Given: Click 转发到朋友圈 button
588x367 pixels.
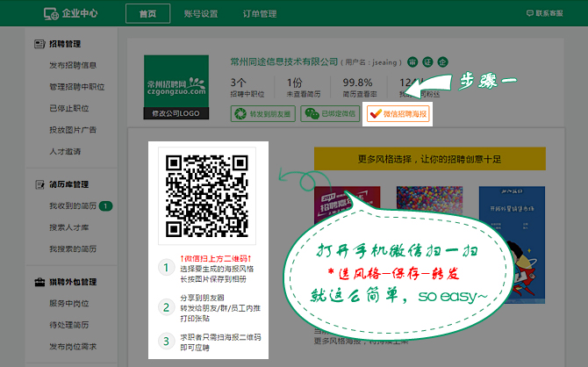Looking at the screenshot, I should [x=263, y=114].
